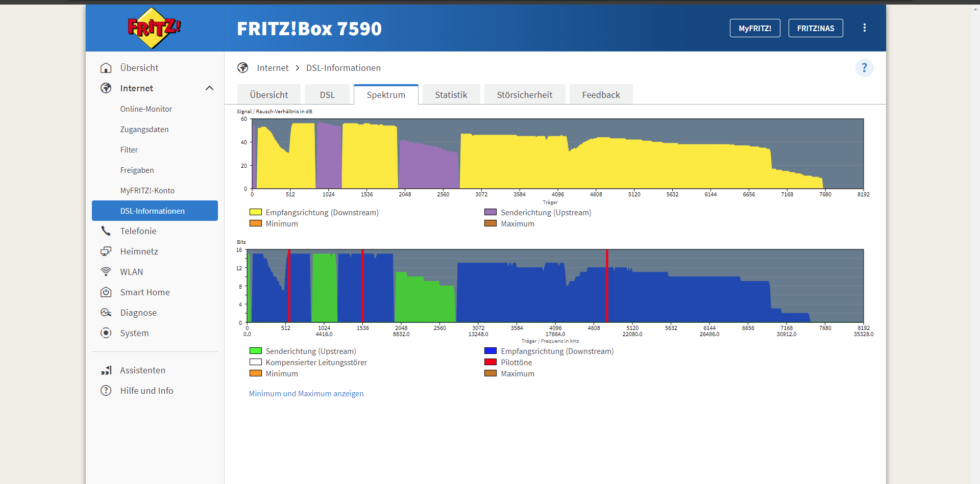Viewport: 980px width, 484px height.
Task: Open the Störsicherheit tab
Action: (525, 95)
